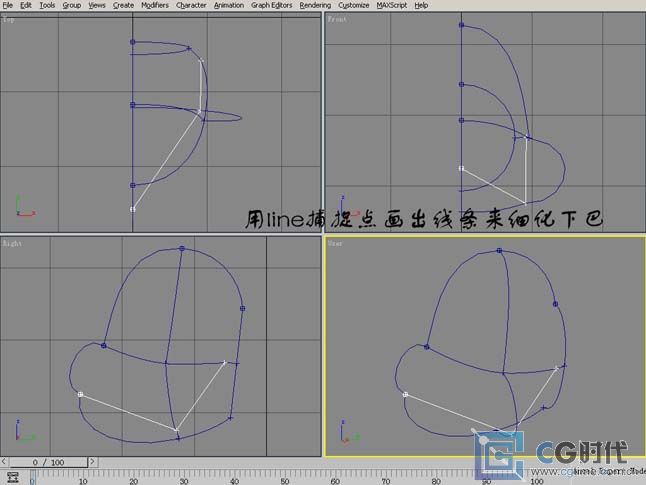The height and width of the screenshot is (485, 646).
Task: Open the Tools menu
Action: [x=47, y=5]
